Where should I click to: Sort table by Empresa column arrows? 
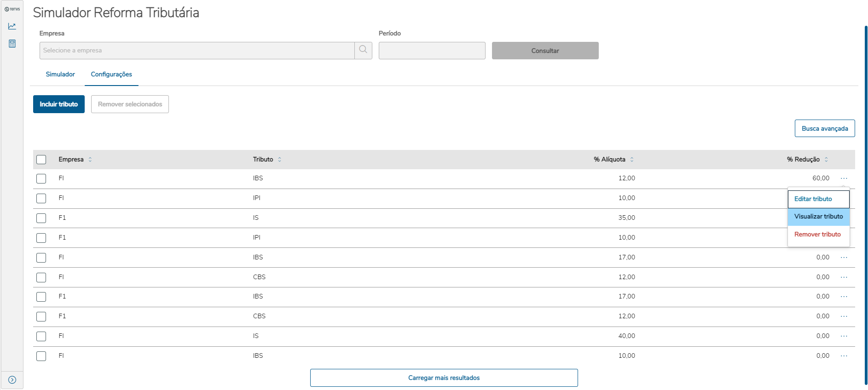(90, 160)
